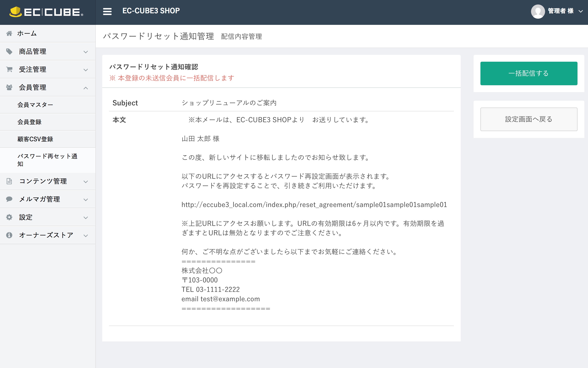Open 会員マスター from the sidebar

click(x=35, y=104)
